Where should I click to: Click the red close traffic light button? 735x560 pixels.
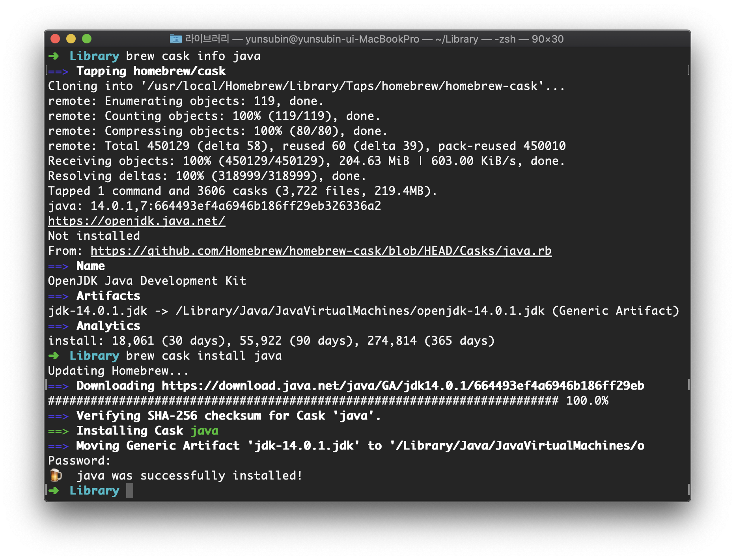55,39
